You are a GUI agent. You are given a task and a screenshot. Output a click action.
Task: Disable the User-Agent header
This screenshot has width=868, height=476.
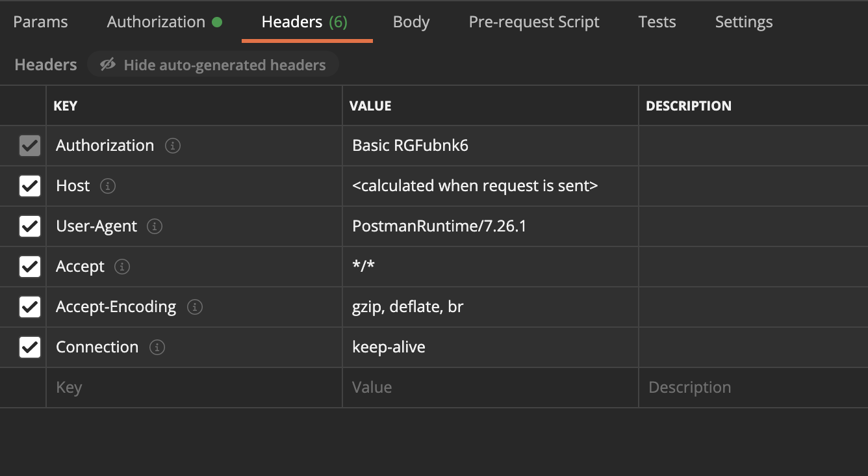pos(29,226)
